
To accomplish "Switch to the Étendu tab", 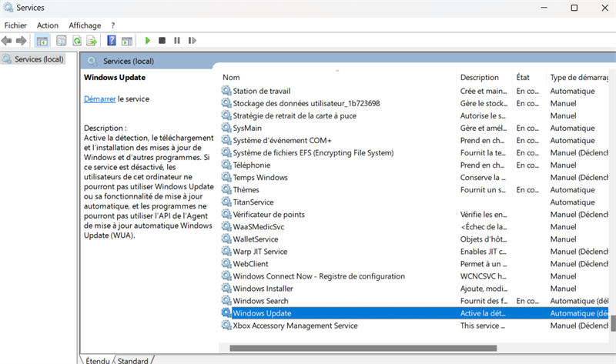I will coord(98,360).
